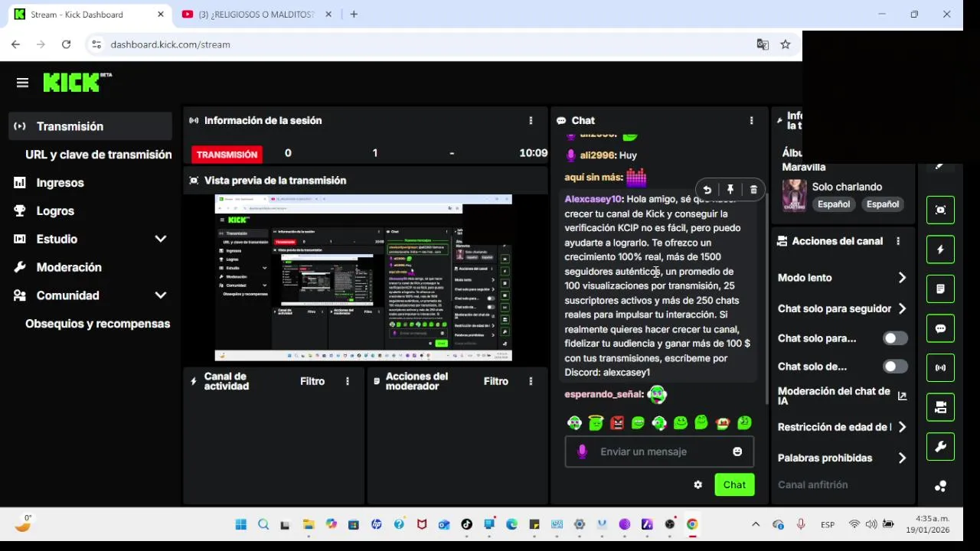Viewport: 980px width, 551px height.
Task: Click Filtro in Acciones del moderador panel
Action: [x=496, y=381]
